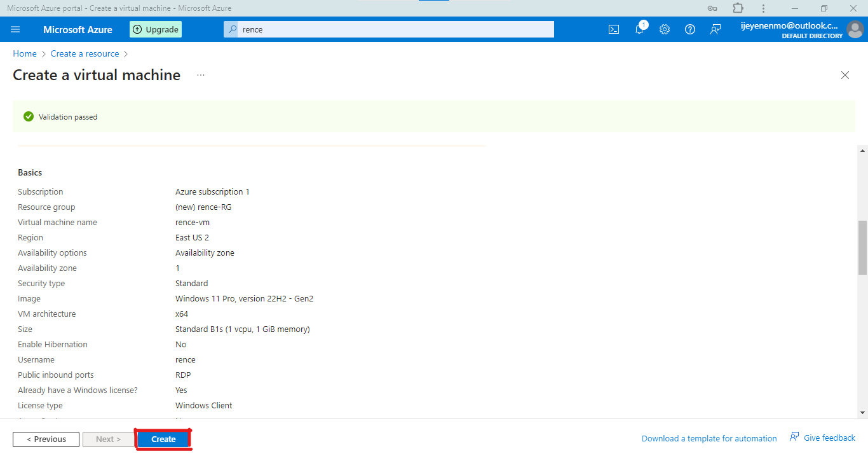The height and width of the screenshot is (463, 868).
Task: Click the 'Enable Hibernation' label
Action: point(53,345)
